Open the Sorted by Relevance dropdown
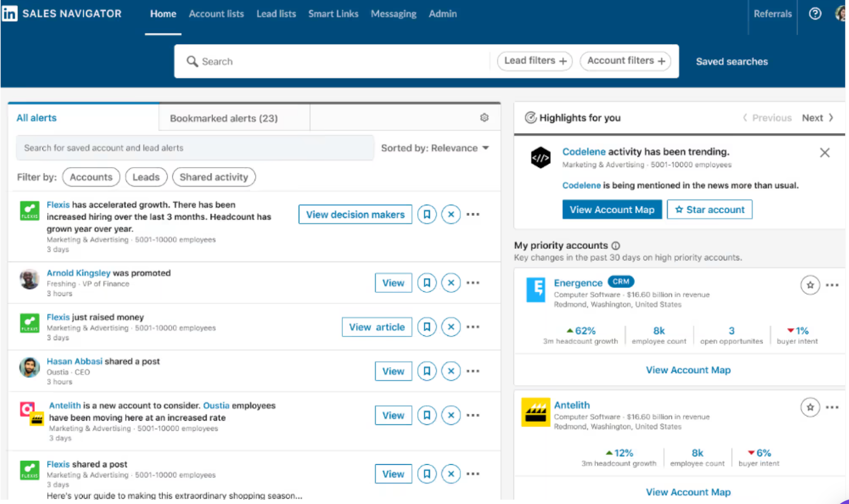The image size is (849, 504). point(435,148)
